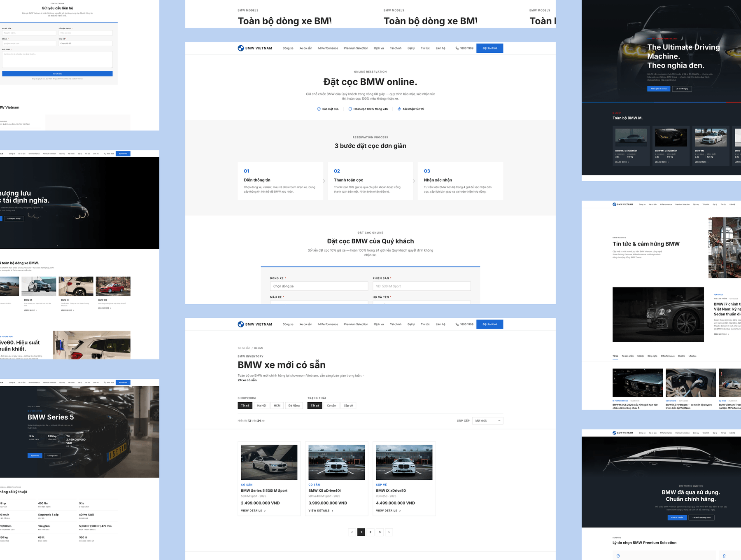This screenshot has width=741, height=560.
Task: Click the previous page arrow in pagination
Action: click(352, 532)
